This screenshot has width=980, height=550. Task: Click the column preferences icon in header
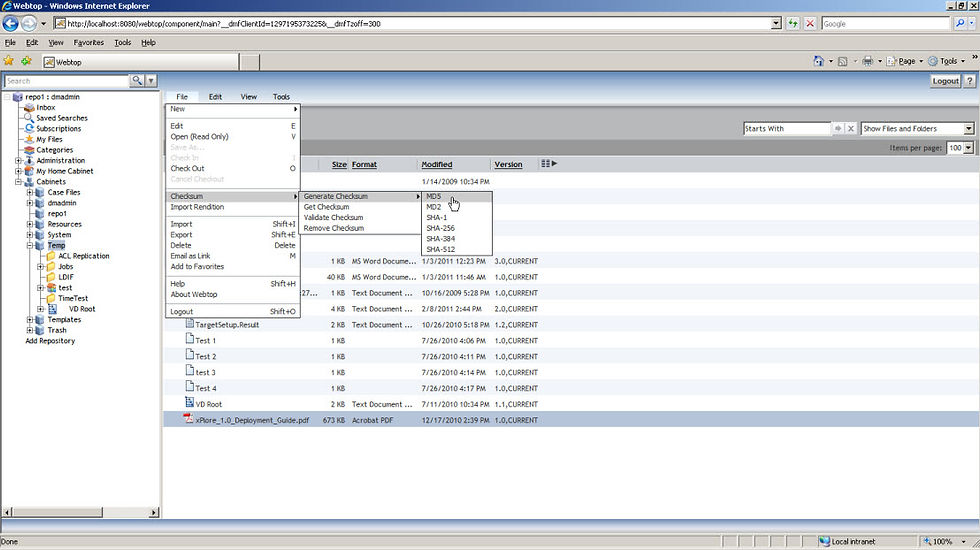pos(549,164)
